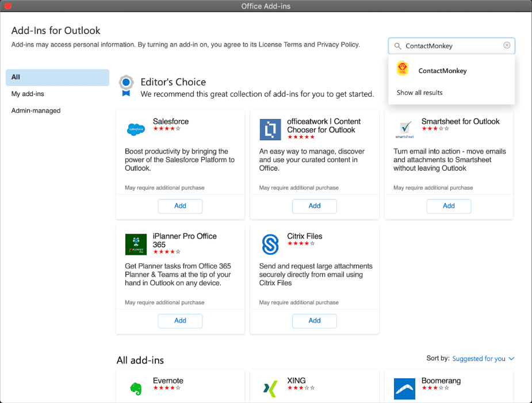This screenshot has width=532, height=403.
Task: Select ContactMonkey from search suggestions
Action: [x=442, y=71]
